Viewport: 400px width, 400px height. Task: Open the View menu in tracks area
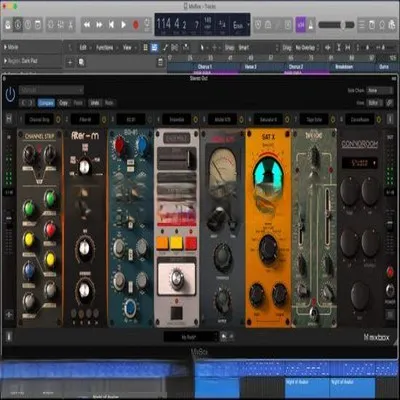(x=129, y=48)
